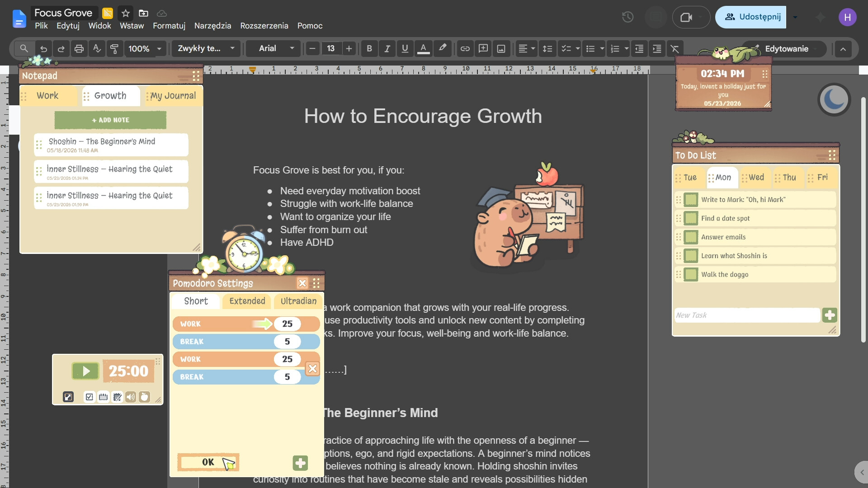Select the Wed tab in To Do List

(755, 178)
